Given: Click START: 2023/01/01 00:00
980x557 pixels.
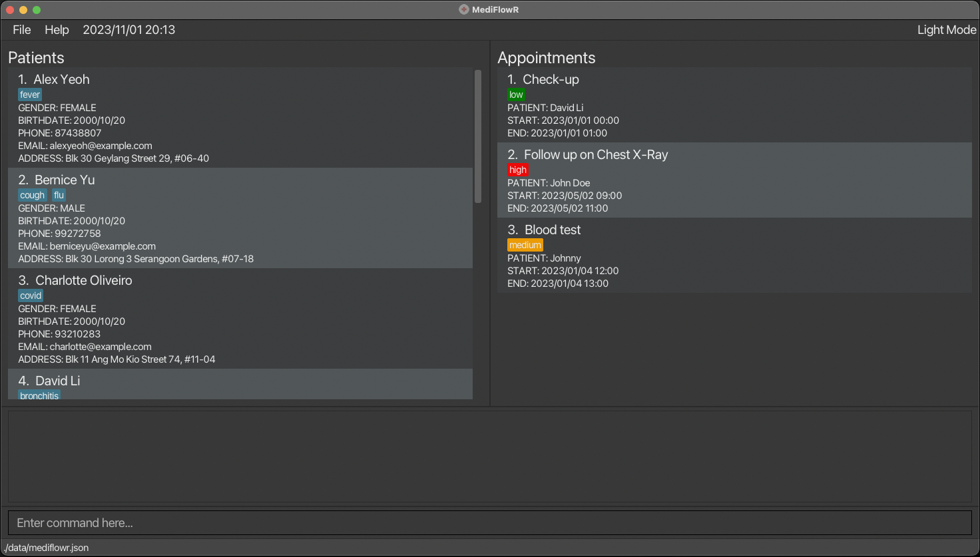Looking at the screenshot, I should 563,120.
